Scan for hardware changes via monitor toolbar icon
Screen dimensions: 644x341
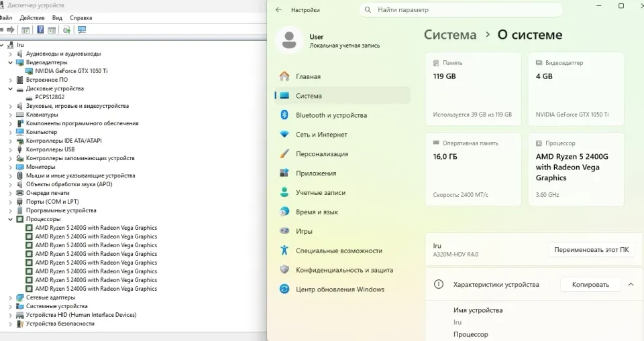[82, 29]
